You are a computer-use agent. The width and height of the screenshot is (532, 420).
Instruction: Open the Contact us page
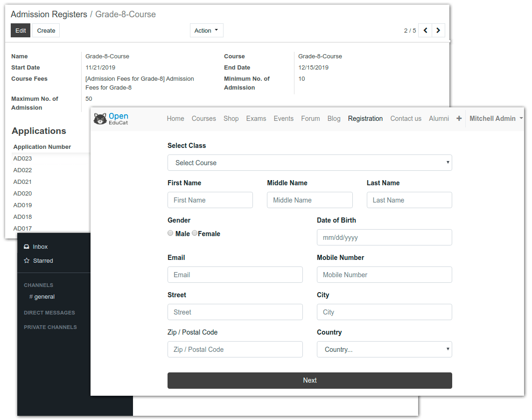pyautogui.click(x=406, y=118)
